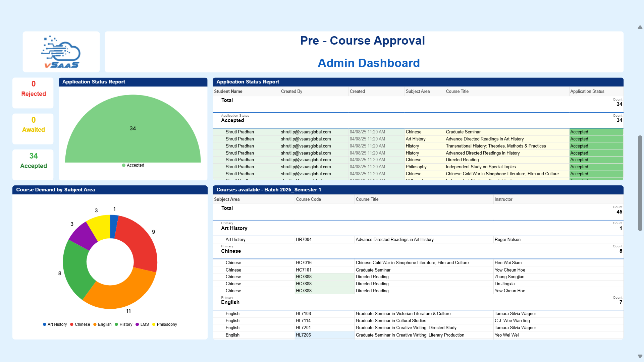Collapse the Chinese primary group
This screenshot has width=644, height=362.
[231, 251]
